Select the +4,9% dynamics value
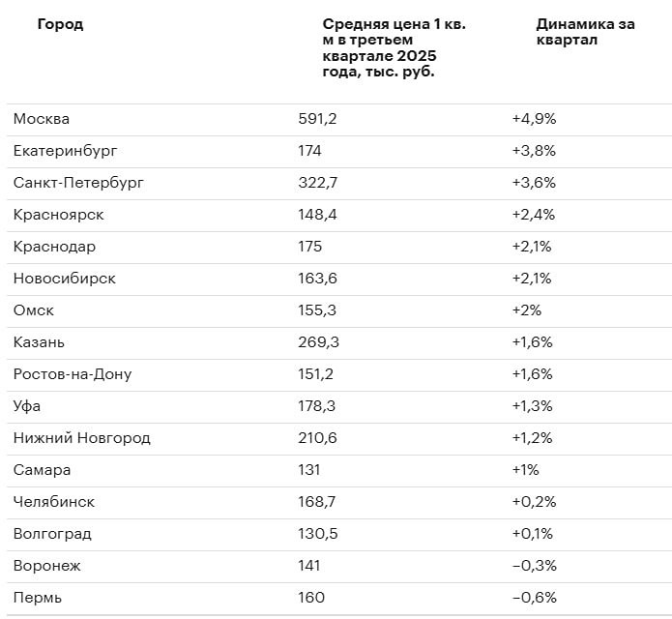This screenshot has width=672, height=619. pos(534,119)
